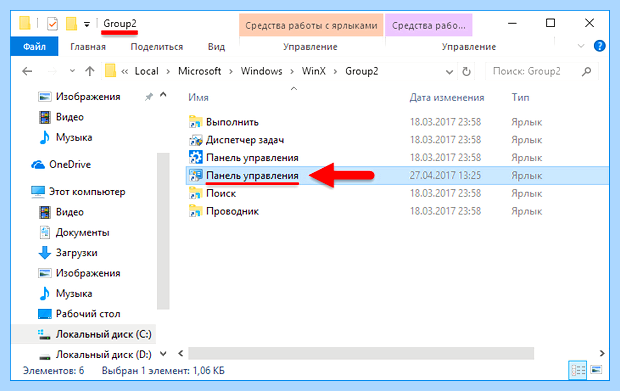Image resolution: width=620 pixels, height=391 pixels.
Task: Open Explorer help question mark icon
Action: point(599,46)
